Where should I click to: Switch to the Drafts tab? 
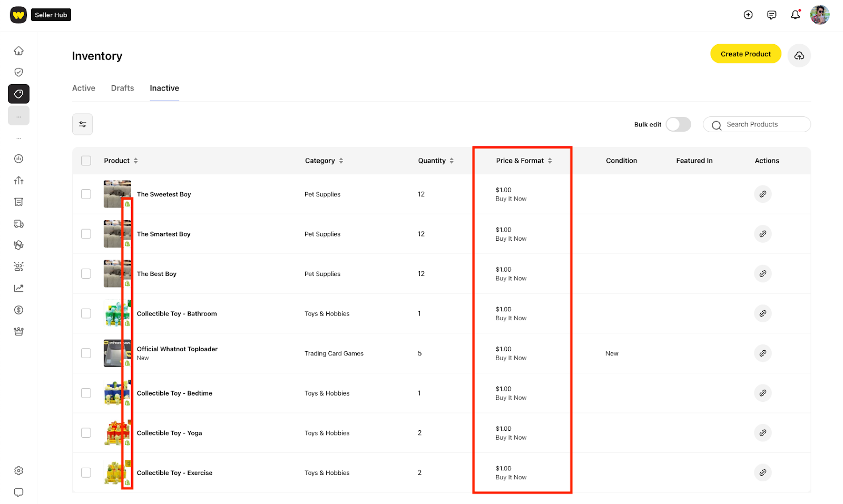[122, 88]
